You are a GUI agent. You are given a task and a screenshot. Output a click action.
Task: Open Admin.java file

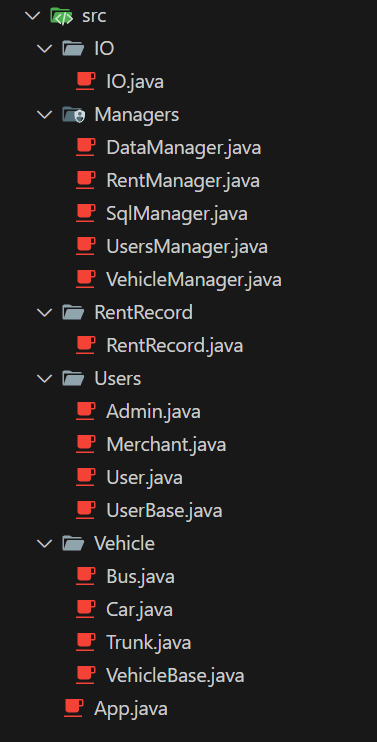tap(153, 412)
